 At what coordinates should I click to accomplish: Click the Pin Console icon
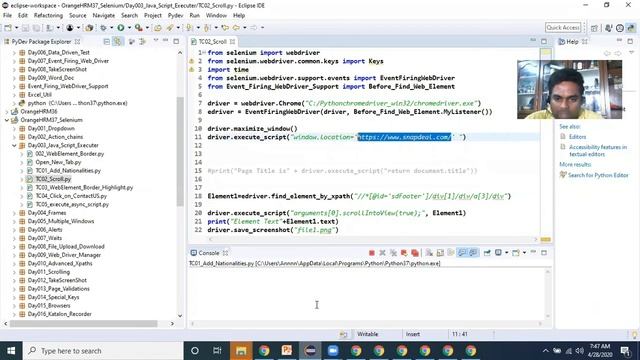point(487,253)
